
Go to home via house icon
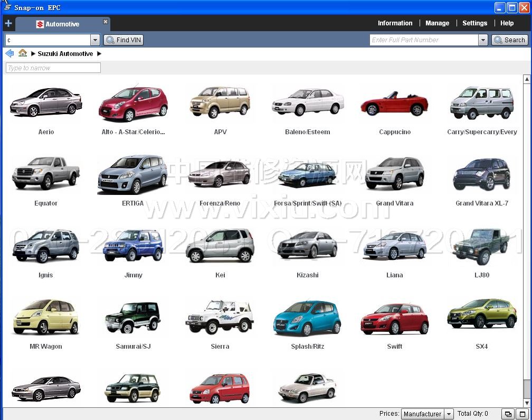[x=23, y=53]
